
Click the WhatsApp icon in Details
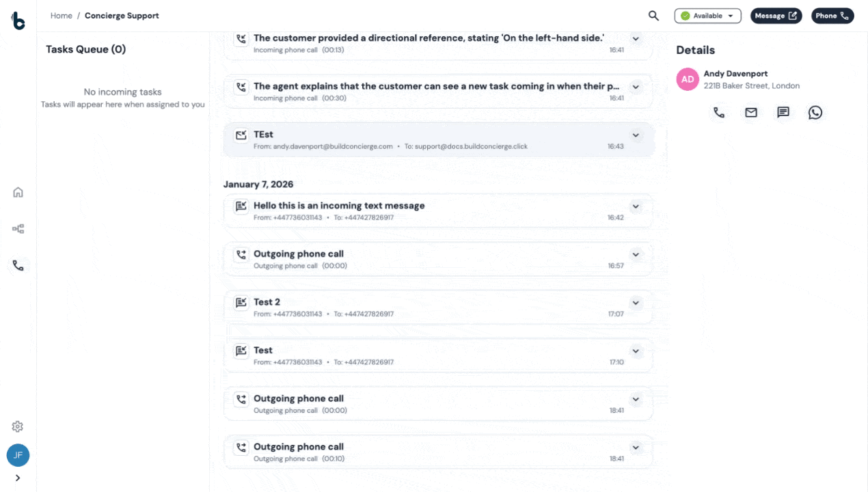click(x=815, y=113)
